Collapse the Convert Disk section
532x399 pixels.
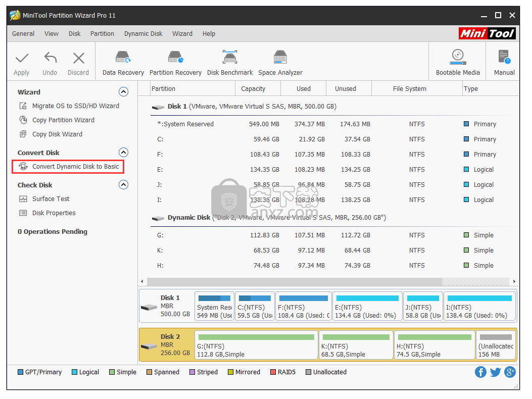(x=123, y=153)
